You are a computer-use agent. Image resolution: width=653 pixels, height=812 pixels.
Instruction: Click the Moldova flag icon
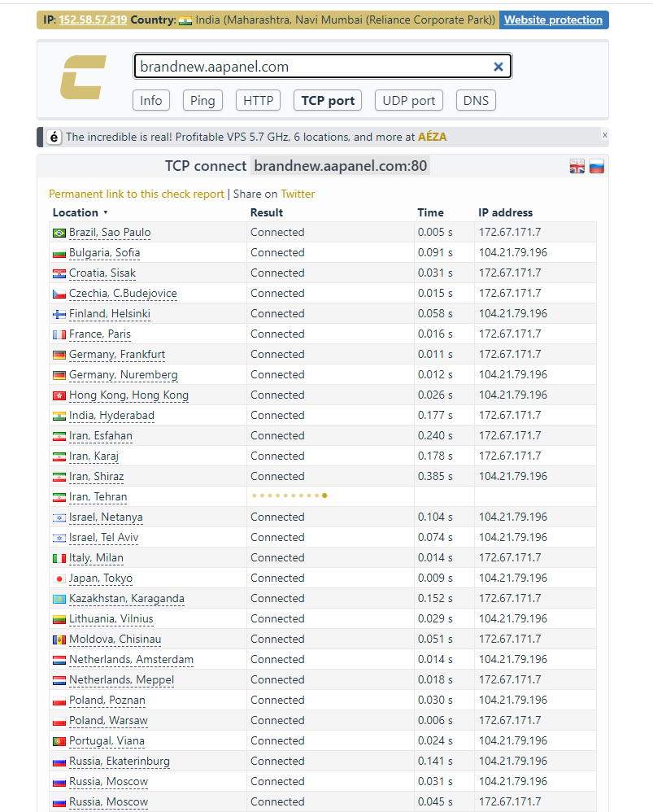[59, 640]
